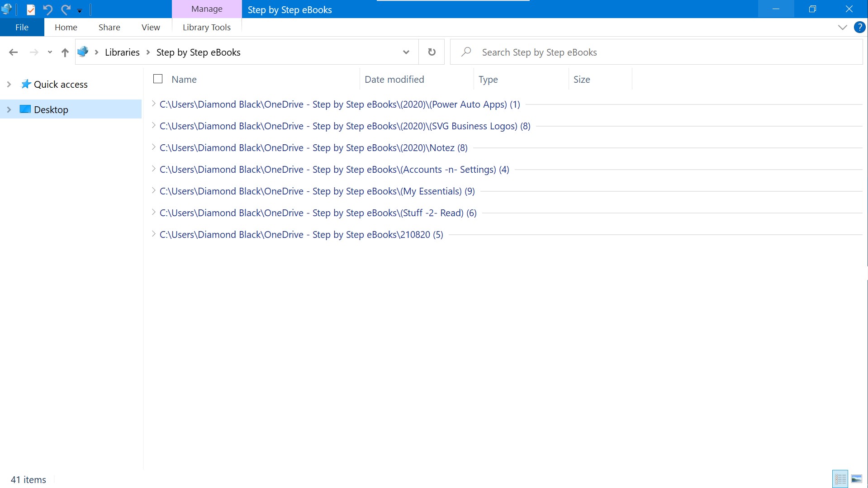The height and width of the screenshot is (488, 868).
Task: Sort by Name column header
Action: click(x=184, y=80)
